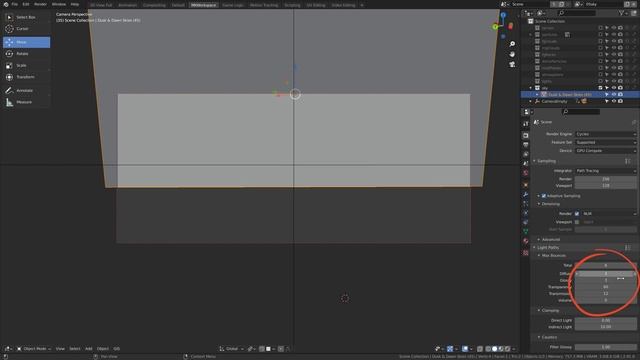Open the viewport Select menu
Image resolution: width=640 pixels, height=360 pixels.
pyautogui.click(x=75, y=349)
